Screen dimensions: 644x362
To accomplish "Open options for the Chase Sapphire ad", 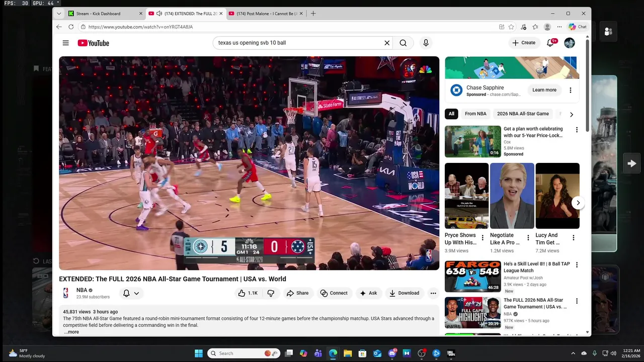I will click(570, 90).
